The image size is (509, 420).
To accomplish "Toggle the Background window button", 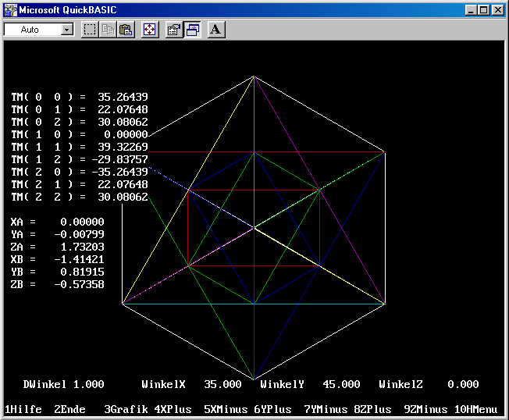I will tap(192, 30).
